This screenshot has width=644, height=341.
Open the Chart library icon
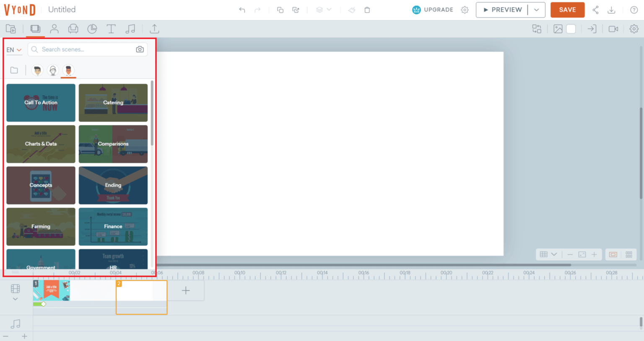[x=92, y=29]
